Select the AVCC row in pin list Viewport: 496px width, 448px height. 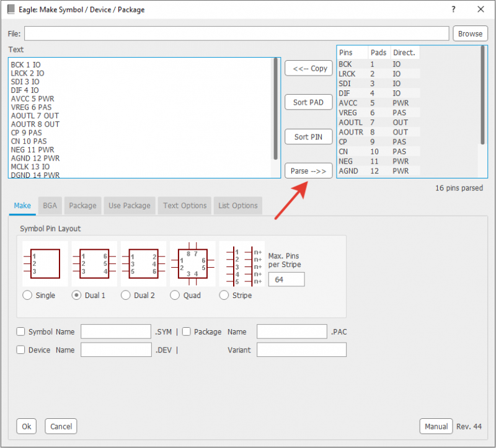tap(379, 103)
